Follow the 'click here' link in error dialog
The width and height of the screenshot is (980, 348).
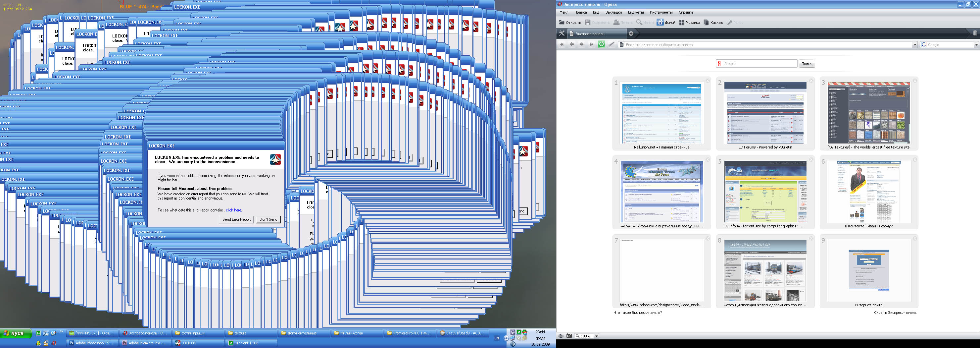coord(234,210)
